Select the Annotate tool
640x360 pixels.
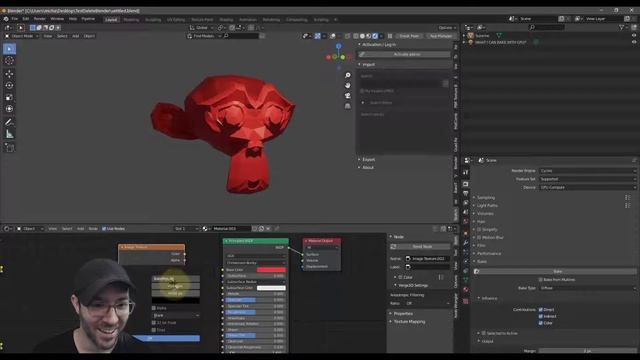coord(9,122)
